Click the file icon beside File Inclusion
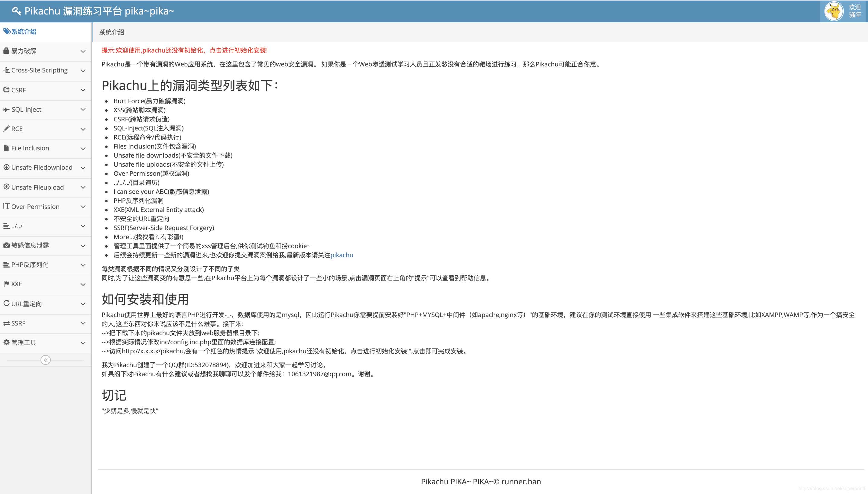The width and height of the screenshot is (868, 494). (6, 148)
